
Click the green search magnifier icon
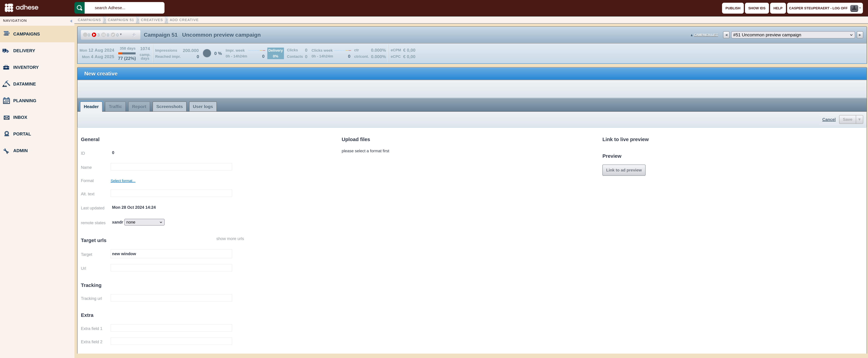pyautogui.click(x=80, y=8)
